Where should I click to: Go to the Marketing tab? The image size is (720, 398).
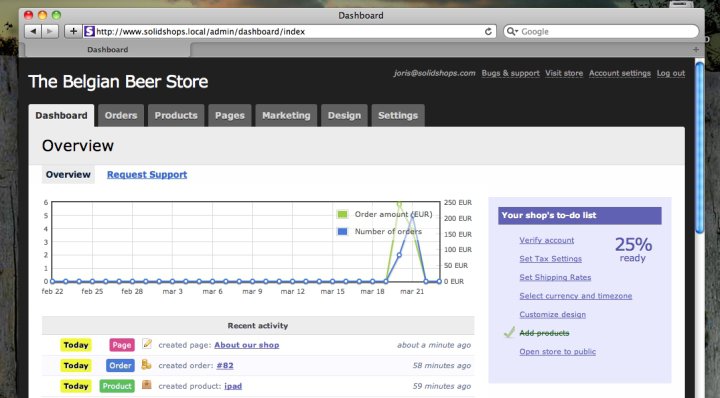pos(286,115)
